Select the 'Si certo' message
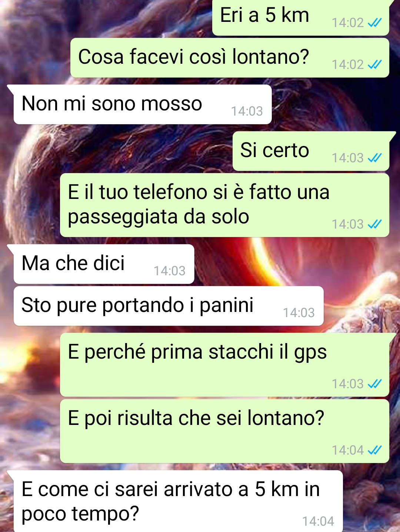This screenshot has width=400, height=532. (x=311, y=151)
